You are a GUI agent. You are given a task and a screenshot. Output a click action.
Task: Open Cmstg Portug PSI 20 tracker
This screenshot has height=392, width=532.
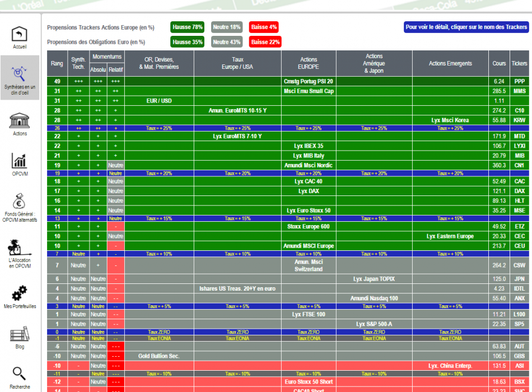309,81
